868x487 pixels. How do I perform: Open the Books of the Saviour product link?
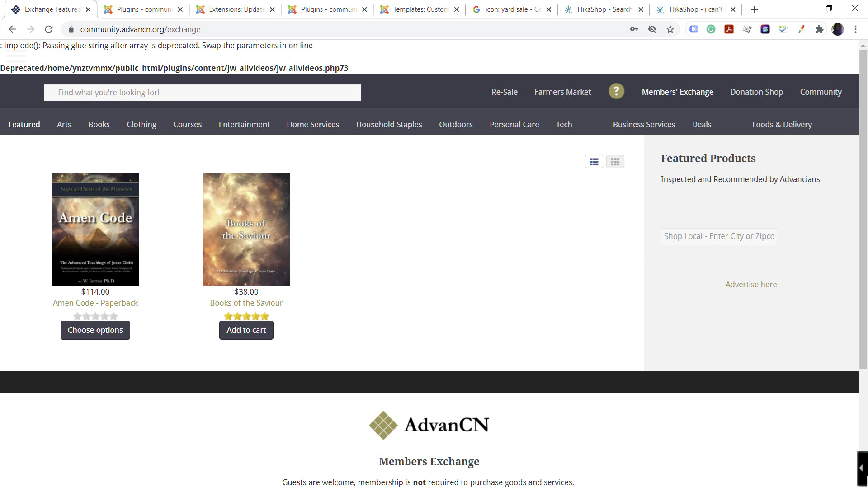pos(246,303)
